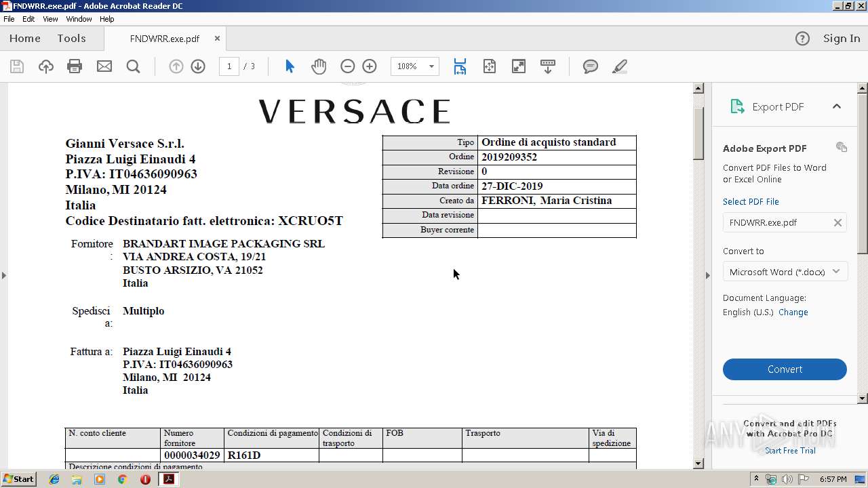This screenshot has width=868, height=488.
Task: Click Start Free Trial link
Action: 790,451
